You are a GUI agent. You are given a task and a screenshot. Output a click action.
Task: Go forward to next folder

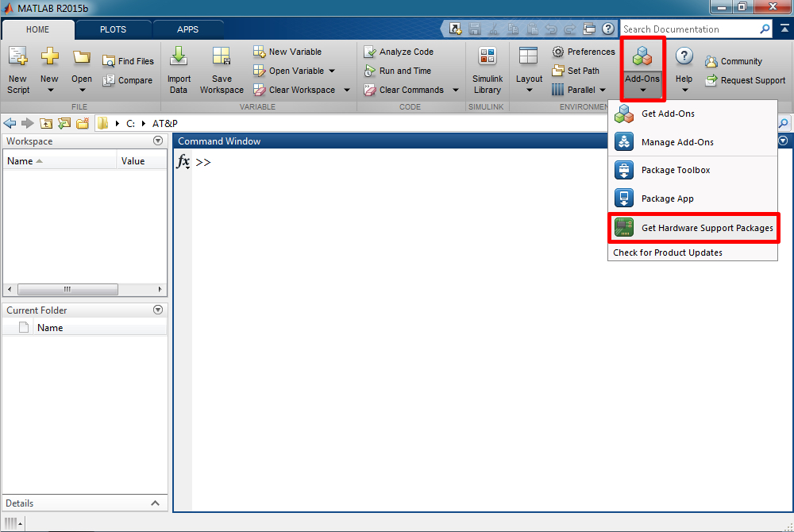click(x=27, y=123)
